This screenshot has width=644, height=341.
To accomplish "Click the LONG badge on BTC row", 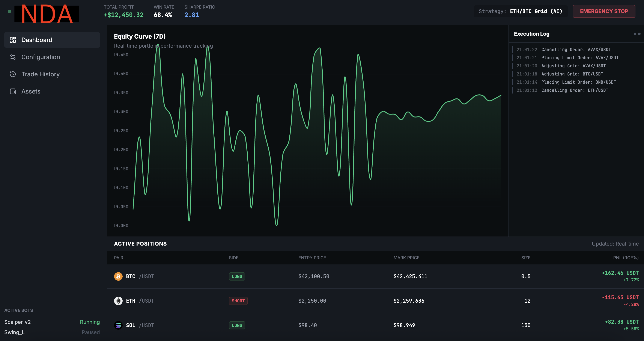I will (x=237, y=276).
